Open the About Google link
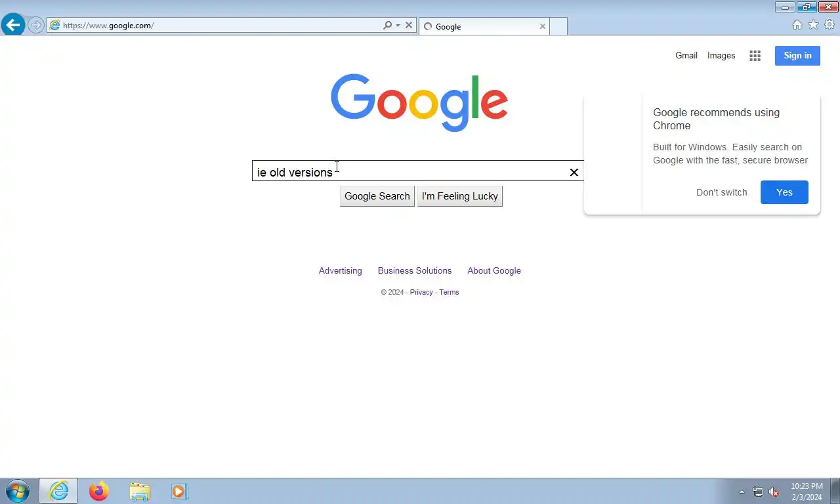Viewport: 840px width, 504px height. pyautogui.click(x=494, y=270)
